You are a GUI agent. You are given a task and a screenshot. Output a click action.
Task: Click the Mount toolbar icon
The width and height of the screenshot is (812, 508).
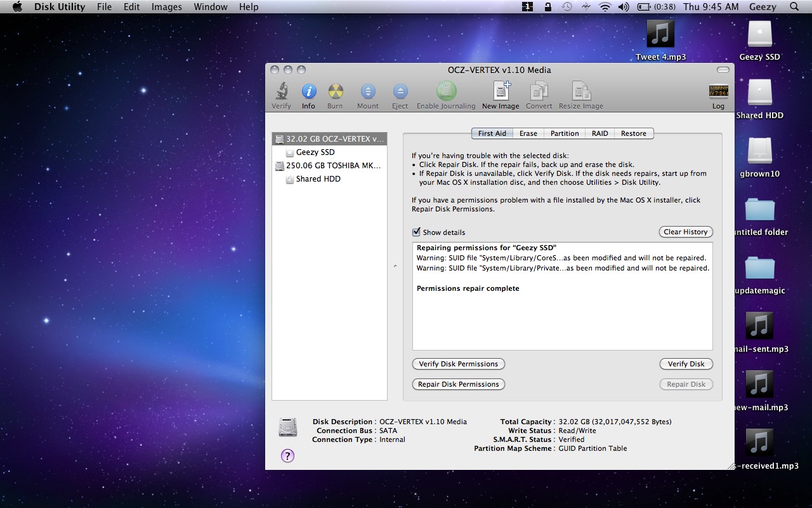pyautogui.click(x=368, y=92)
